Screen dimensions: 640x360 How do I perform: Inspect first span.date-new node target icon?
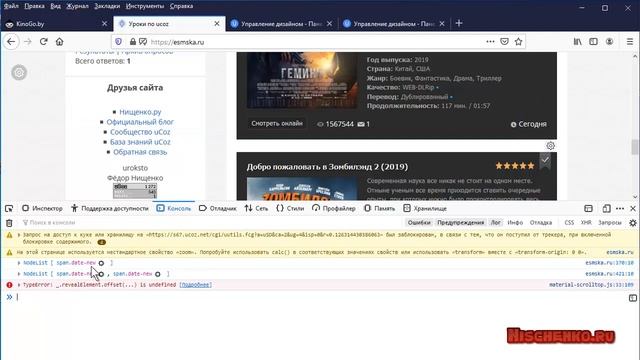point(101,263)
